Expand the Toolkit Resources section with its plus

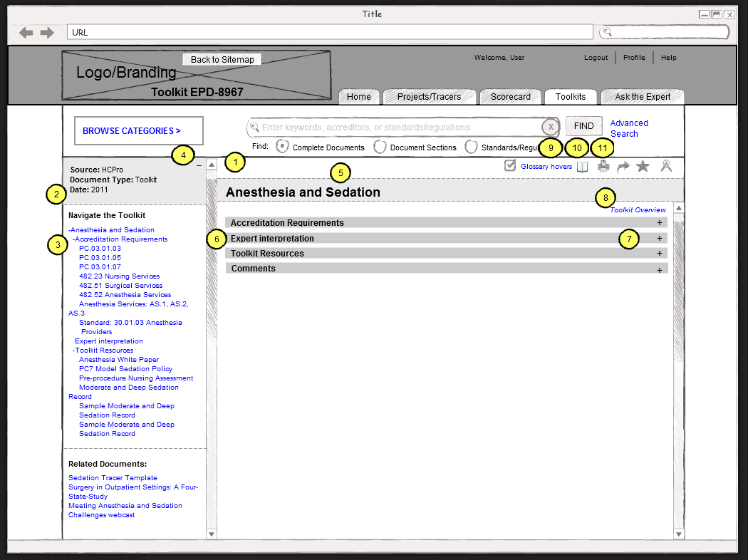[659, 254]
